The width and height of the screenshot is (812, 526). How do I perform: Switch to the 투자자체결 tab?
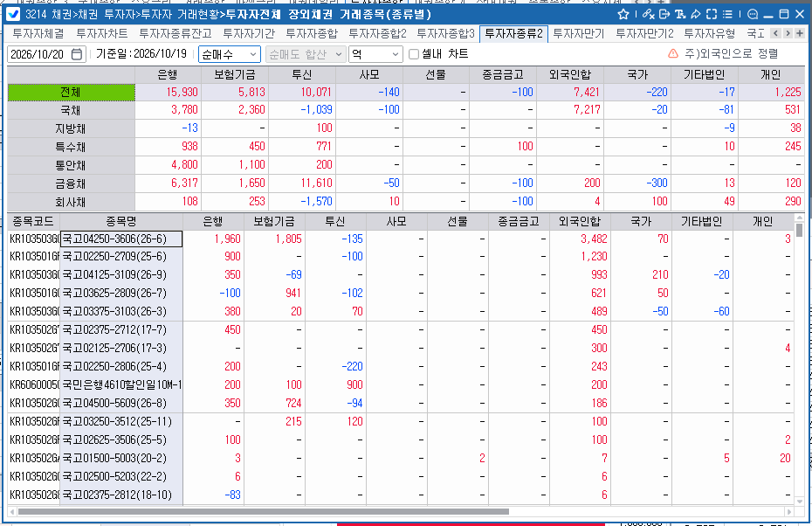[38, 34]
